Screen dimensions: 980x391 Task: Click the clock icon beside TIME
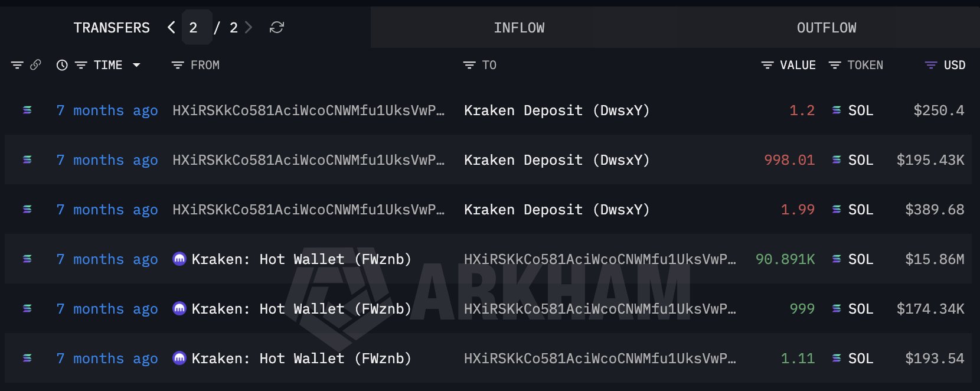click(x=62, y=65)
